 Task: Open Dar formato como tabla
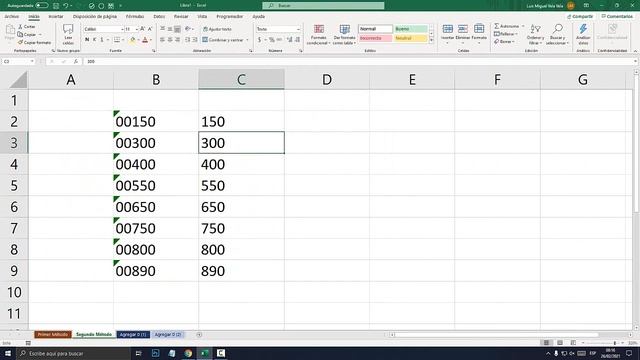pyautogui.click(x=344, y=34)
